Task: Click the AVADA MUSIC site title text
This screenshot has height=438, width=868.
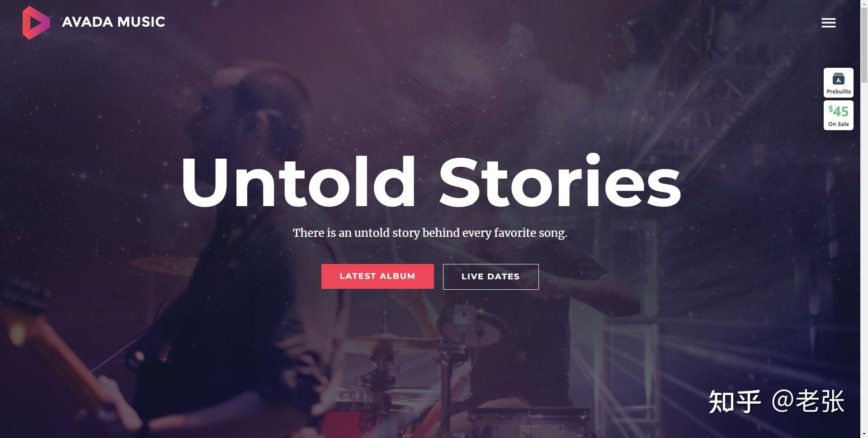Action: (x=113, y=22)
